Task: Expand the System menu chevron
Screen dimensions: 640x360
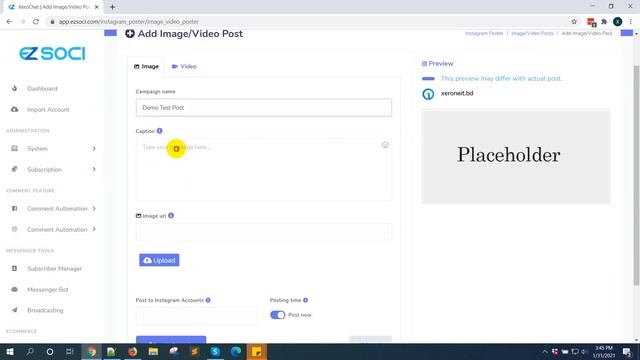Action: click(94, 149)
